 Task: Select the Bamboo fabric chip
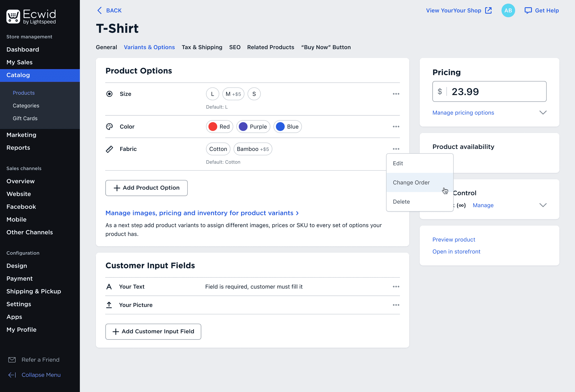[x=253, y=149]
